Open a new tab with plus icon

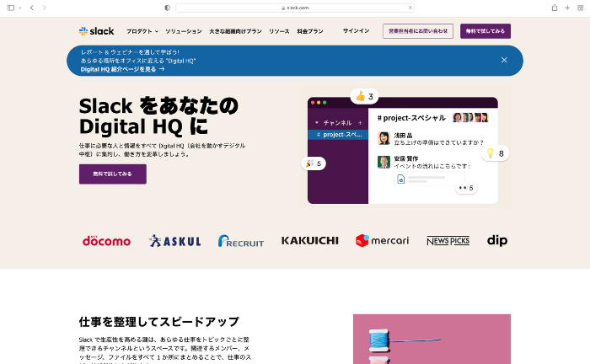coord(566,8)
